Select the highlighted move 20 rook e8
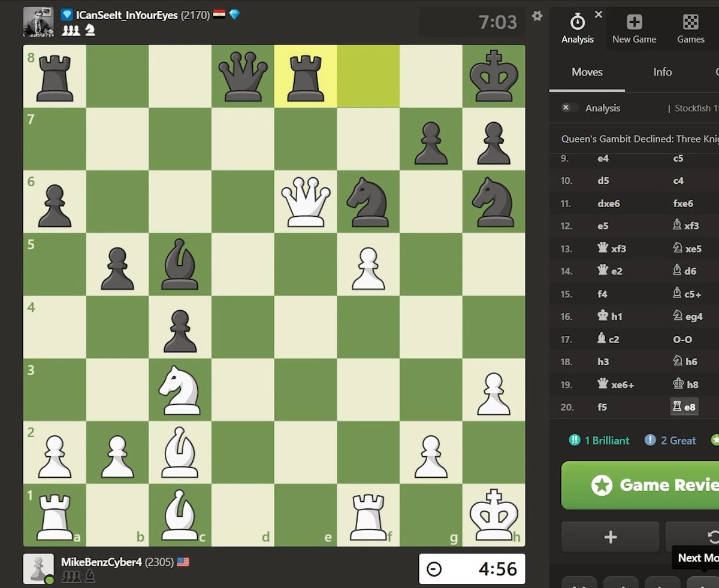This screenshot has height=588, width=719. [684, 407]
